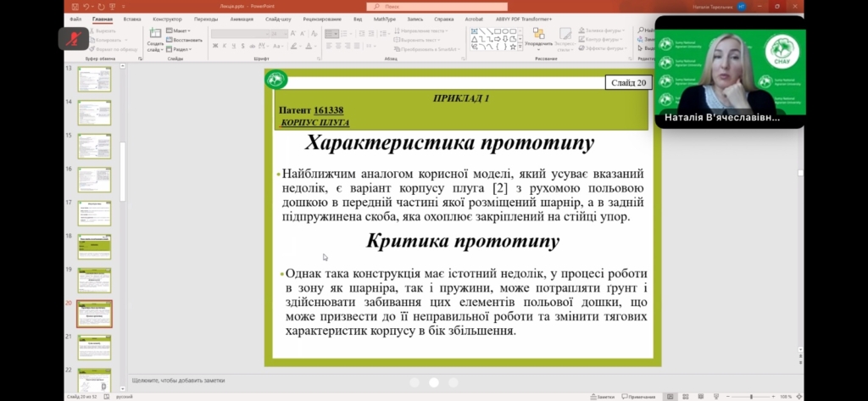Toggle the Notes (Заметки) pane in status bar

point(603,396)
